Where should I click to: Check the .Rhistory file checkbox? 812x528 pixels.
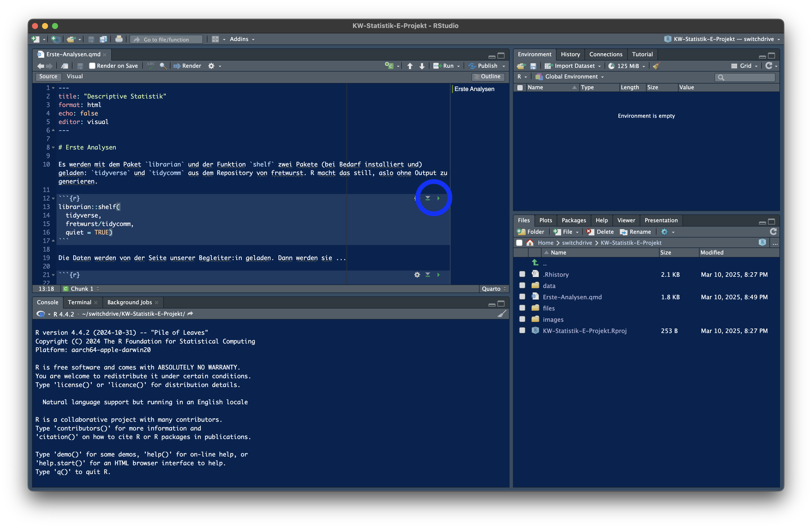click(x=522, y=274)
